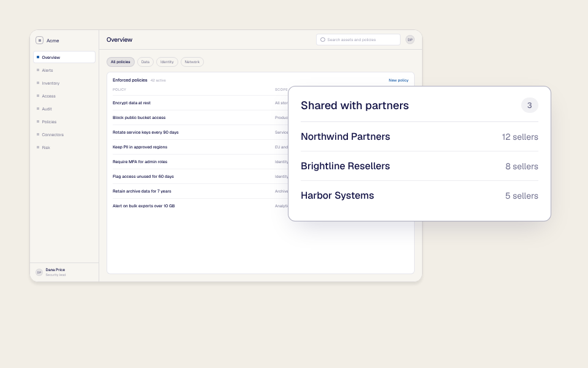
Task: Click the 5 sellers count
Action: pyautogui.click(x=522, y=196)
